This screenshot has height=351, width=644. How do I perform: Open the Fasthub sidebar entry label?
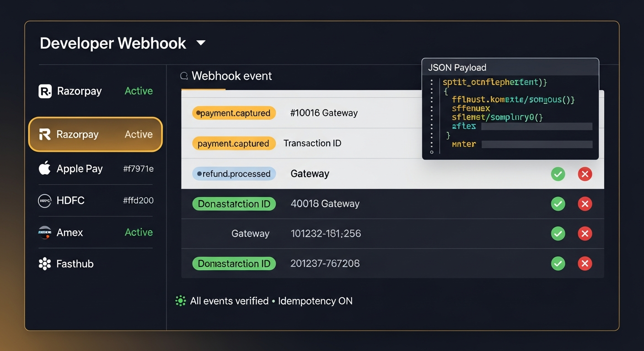click(x=75, y=264)
